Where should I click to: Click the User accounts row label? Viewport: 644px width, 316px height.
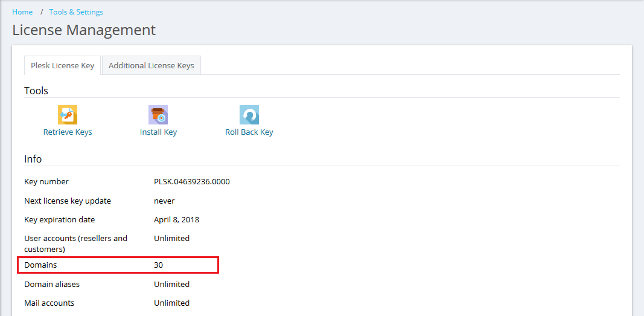point(75,243)
